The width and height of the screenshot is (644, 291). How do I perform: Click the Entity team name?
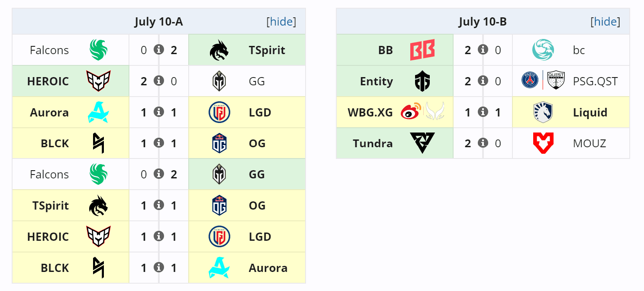tap(377, 81)
